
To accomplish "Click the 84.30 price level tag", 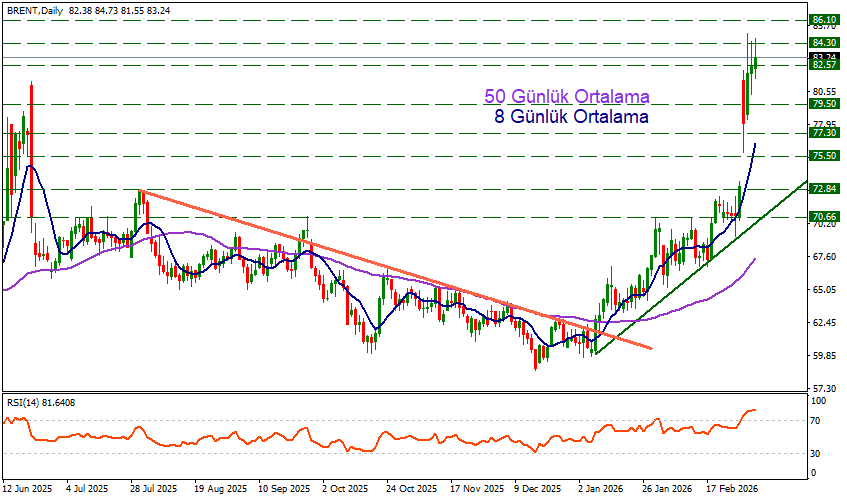I will point(824,43).
